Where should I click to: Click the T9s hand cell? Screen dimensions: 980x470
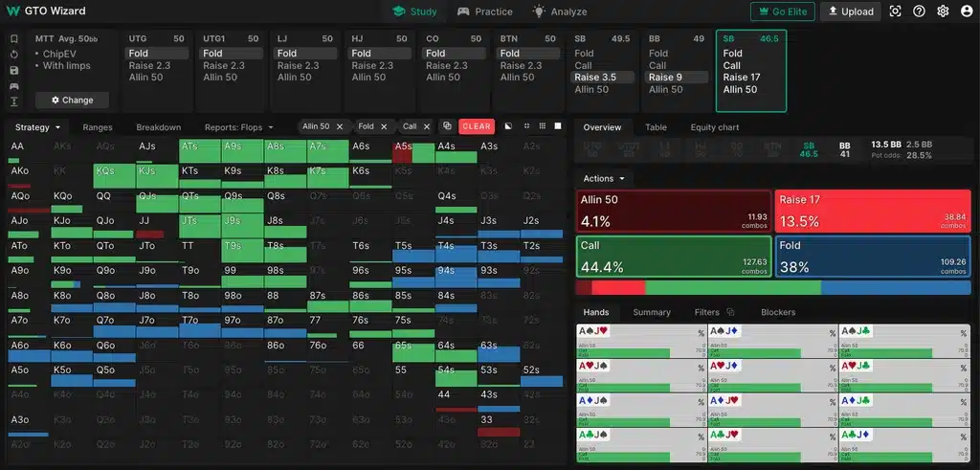coord(242,251)
